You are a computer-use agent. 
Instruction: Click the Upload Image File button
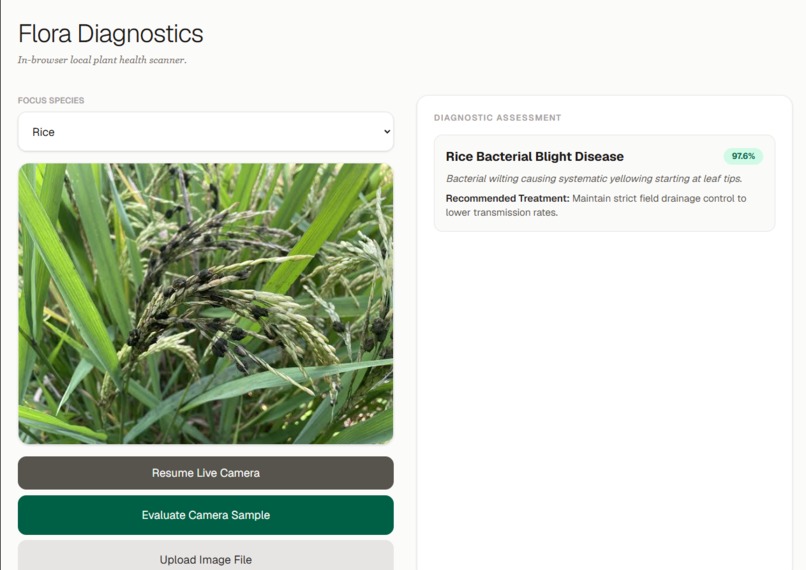coord(206,557)
